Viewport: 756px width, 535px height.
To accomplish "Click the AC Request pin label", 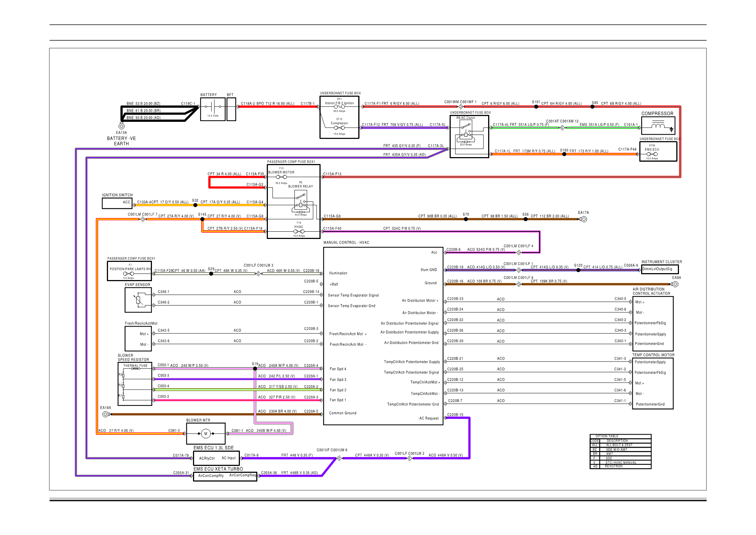I will pyautogui.click(x=429, y=418).
